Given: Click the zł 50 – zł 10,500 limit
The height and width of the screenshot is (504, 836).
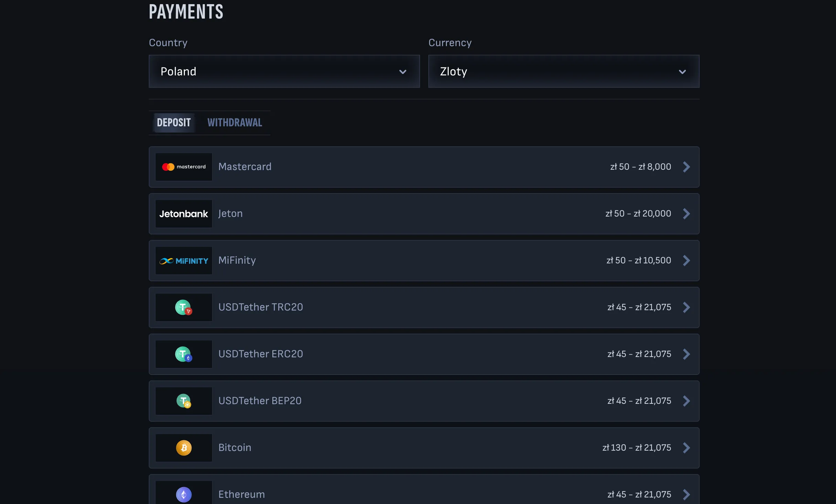Looking at the screenshot, I should point(639,261).
